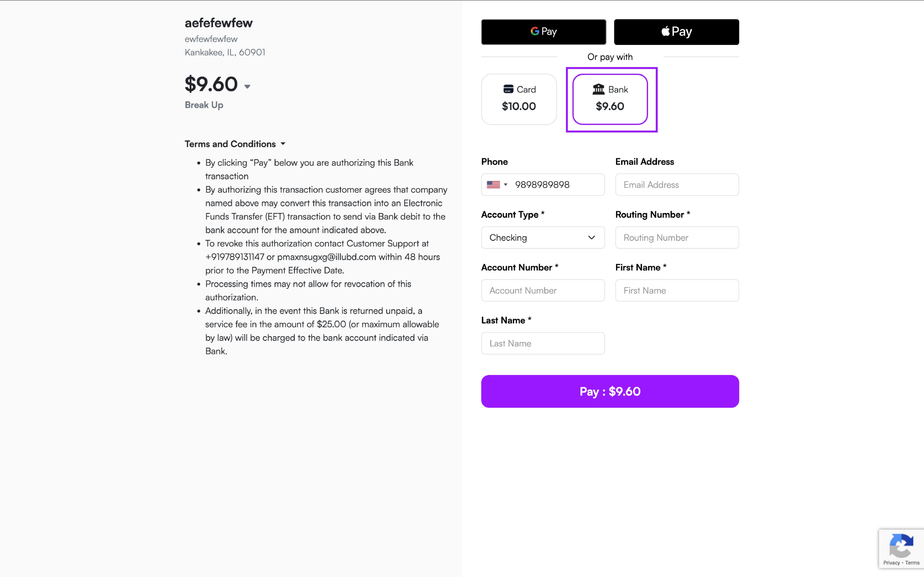Open the Account Type dropdown
The image size is (924, 577).
click(x=543, y=238)
